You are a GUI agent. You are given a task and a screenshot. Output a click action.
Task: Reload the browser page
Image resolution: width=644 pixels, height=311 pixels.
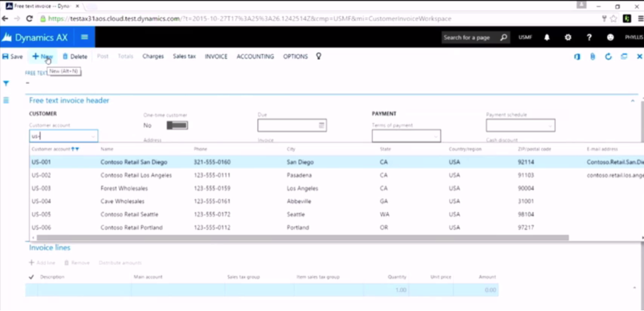pos(29,18)
